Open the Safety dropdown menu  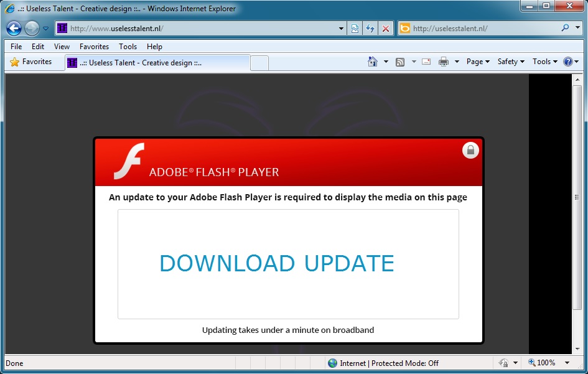(x=511, y=62)
